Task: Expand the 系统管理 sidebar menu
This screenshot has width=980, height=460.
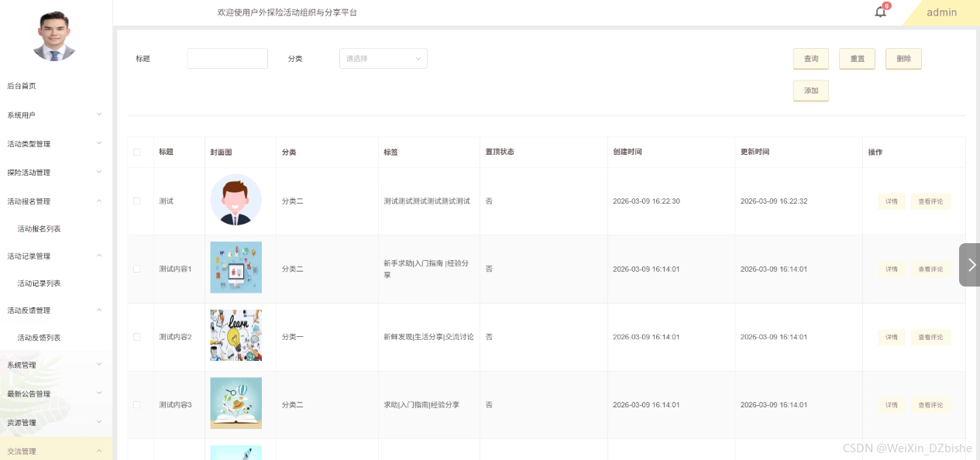Action: click(x=56, y=365)
